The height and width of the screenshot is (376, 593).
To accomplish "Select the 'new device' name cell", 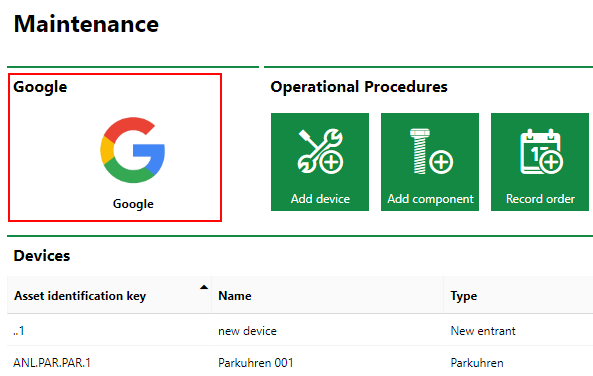I will point(327,331).
